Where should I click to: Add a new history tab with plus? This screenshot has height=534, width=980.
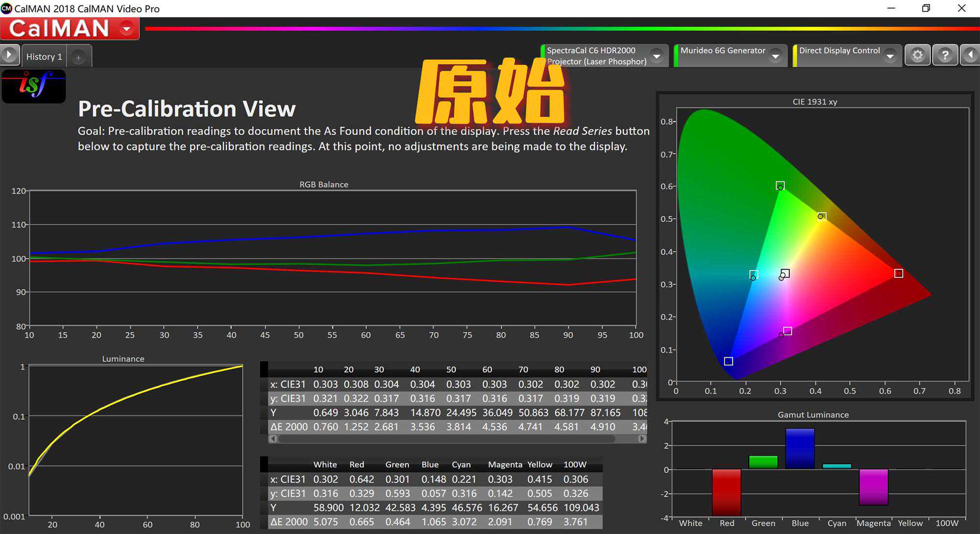click(78, 57)
